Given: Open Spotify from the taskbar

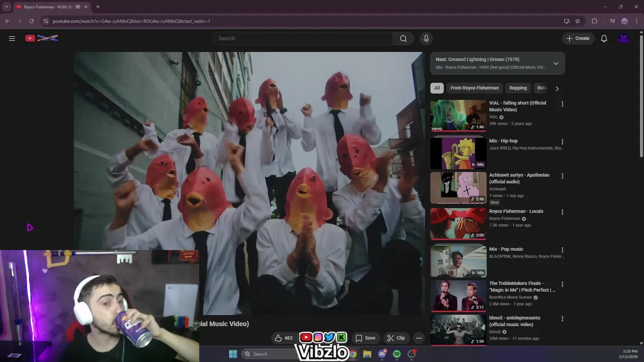Looking at the screenshot, I should tap(396, 354).
